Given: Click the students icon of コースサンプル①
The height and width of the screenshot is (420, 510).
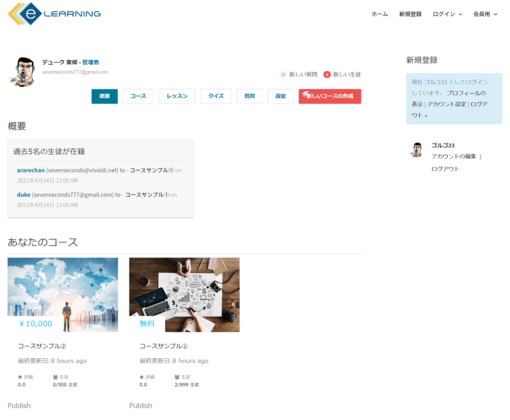Looking at the screenshot, I should click(177, 377).
